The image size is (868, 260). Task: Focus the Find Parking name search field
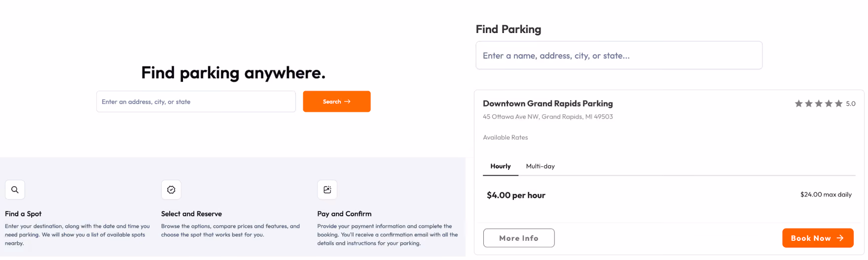[619, 55]
